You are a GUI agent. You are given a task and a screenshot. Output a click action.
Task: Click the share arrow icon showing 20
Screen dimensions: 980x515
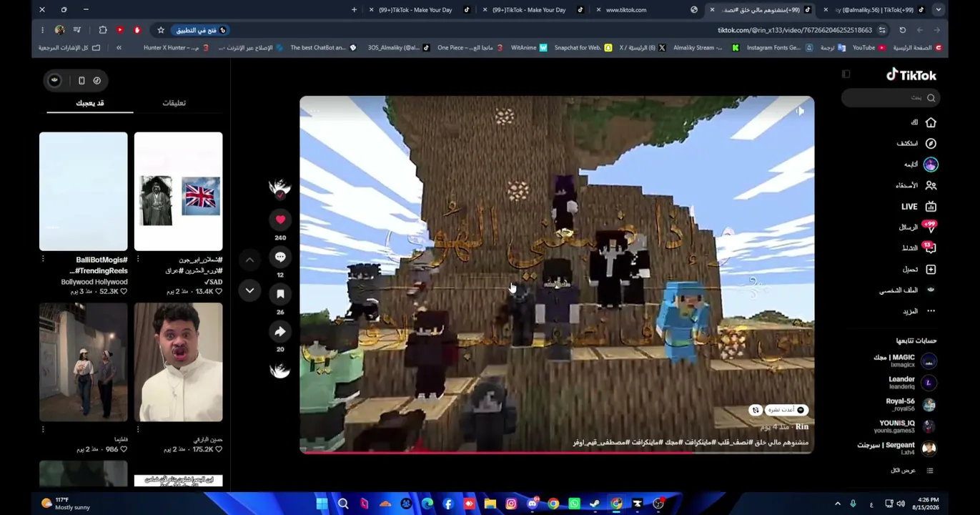(280, 331)
